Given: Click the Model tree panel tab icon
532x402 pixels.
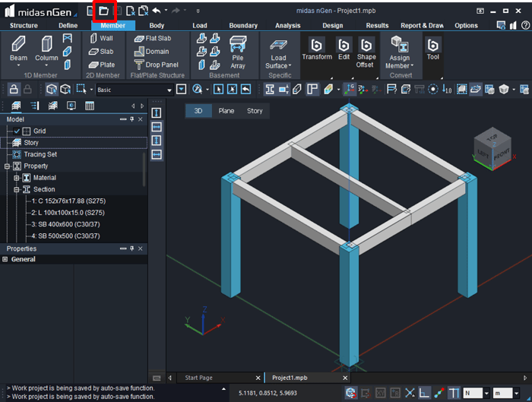Looking at the screenshot, I should 16,106.
